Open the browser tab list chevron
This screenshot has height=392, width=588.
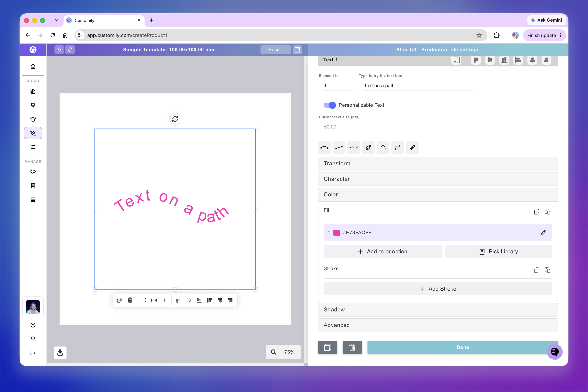[57, 20]
